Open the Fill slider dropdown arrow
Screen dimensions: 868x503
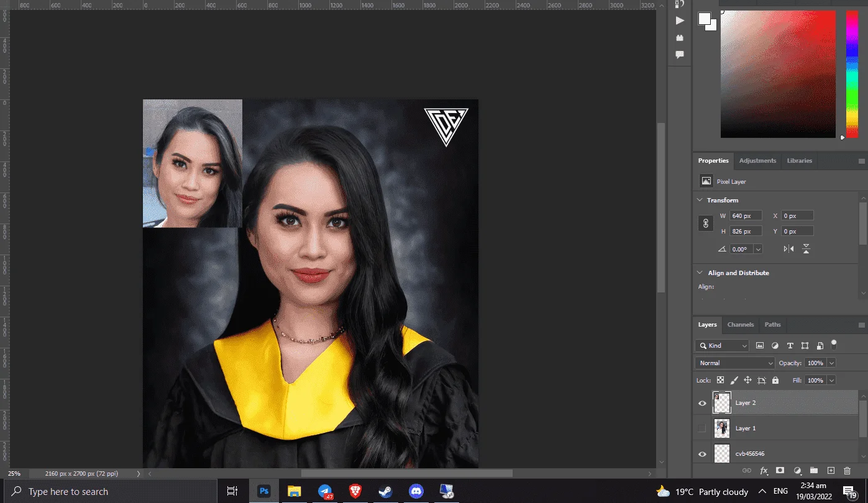tap(831, 380)
